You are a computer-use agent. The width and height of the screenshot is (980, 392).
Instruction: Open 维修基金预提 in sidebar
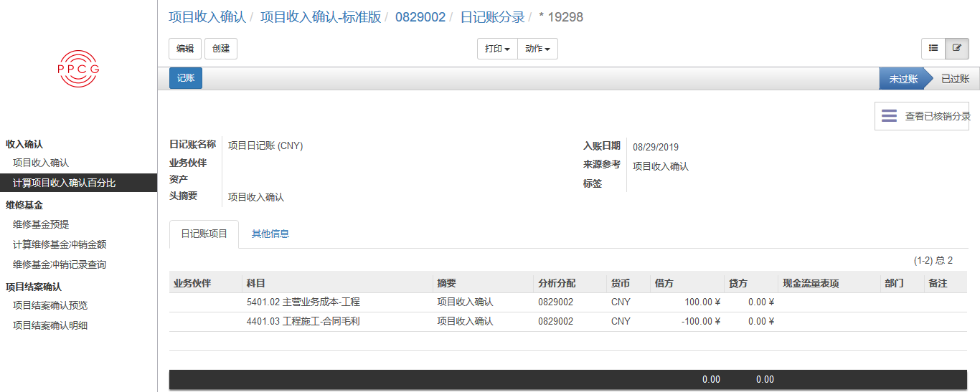(x=41, y=224)
